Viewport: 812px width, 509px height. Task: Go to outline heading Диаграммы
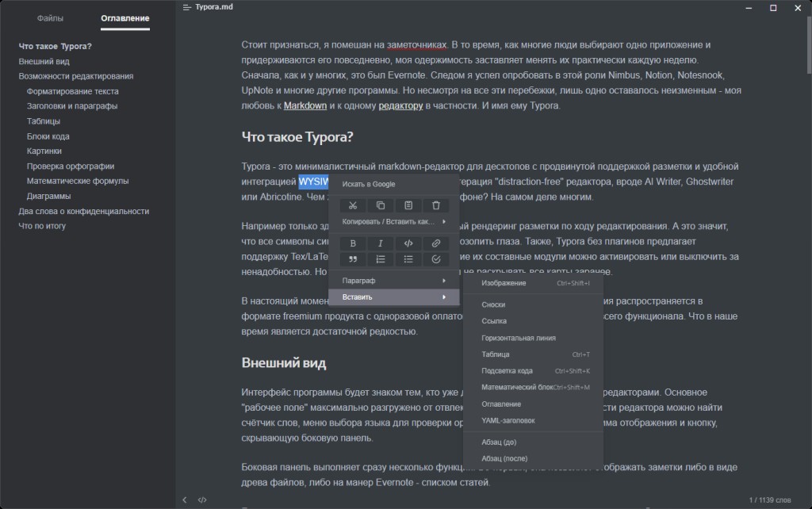(48, 197)
